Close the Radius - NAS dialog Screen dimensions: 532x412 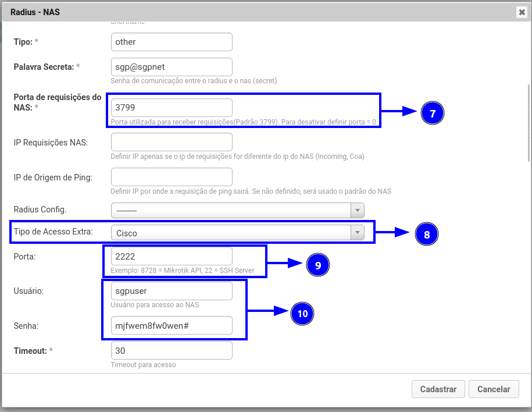point(521,12)
